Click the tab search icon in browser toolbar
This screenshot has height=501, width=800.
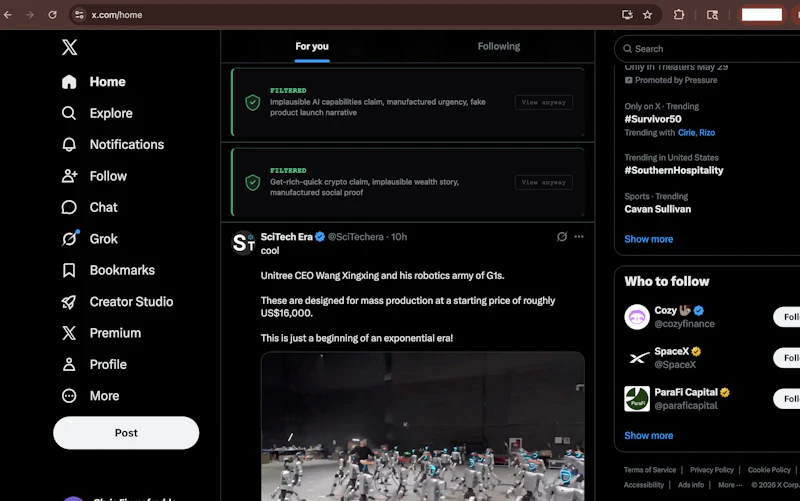[712, 15]
